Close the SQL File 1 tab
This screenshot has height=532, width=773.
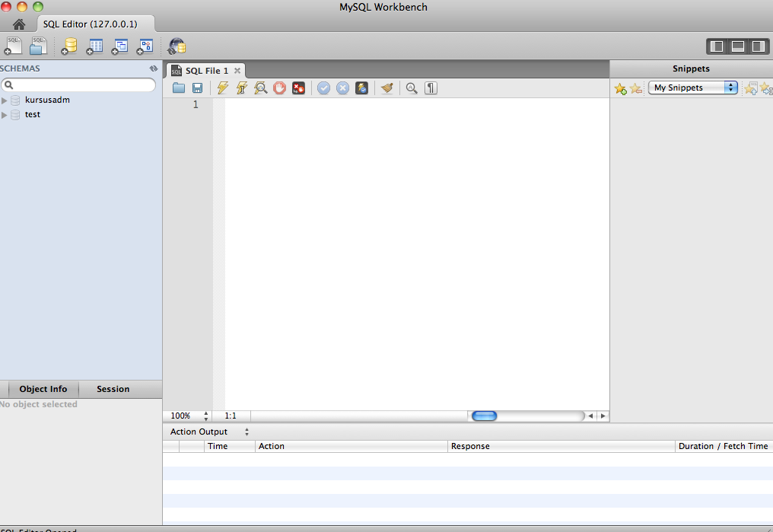237,71
